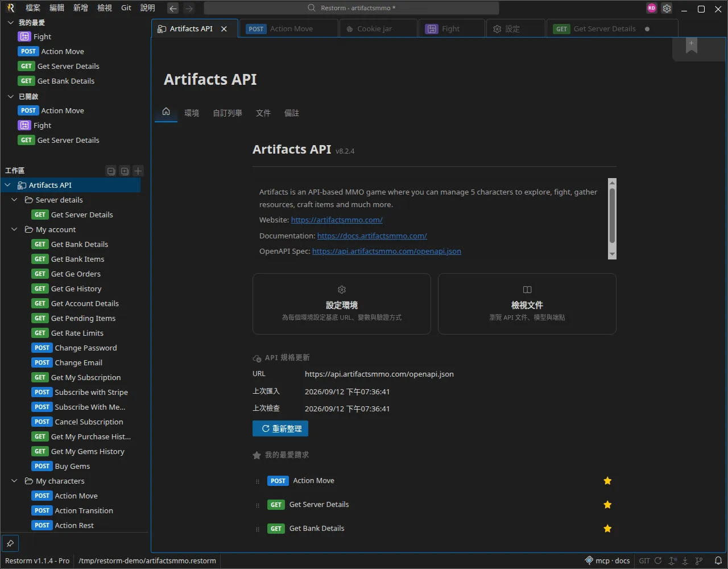
Task: Click the unsaved dot on Get Server Details tab
Action: (x=647, y=29)
